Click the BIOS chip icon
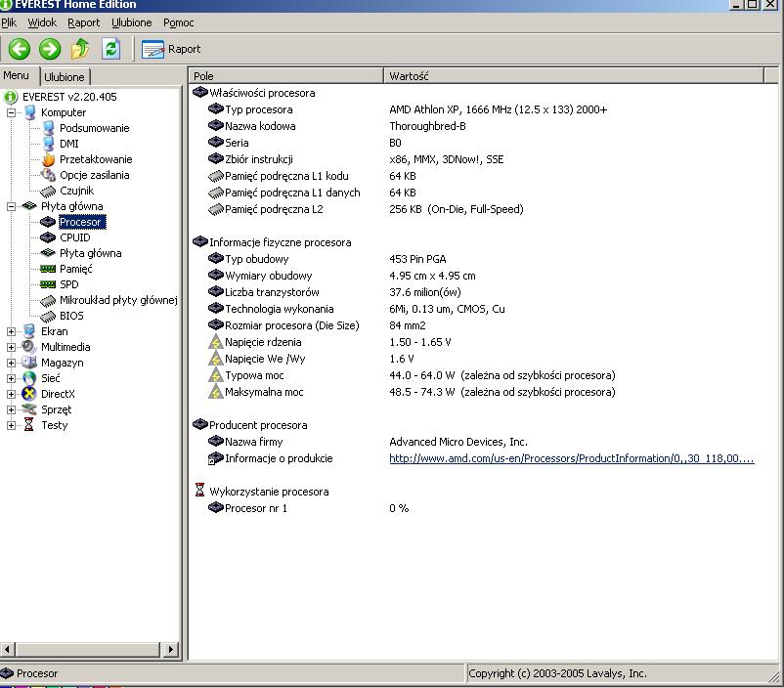784x688 pixels. [48, 316]
